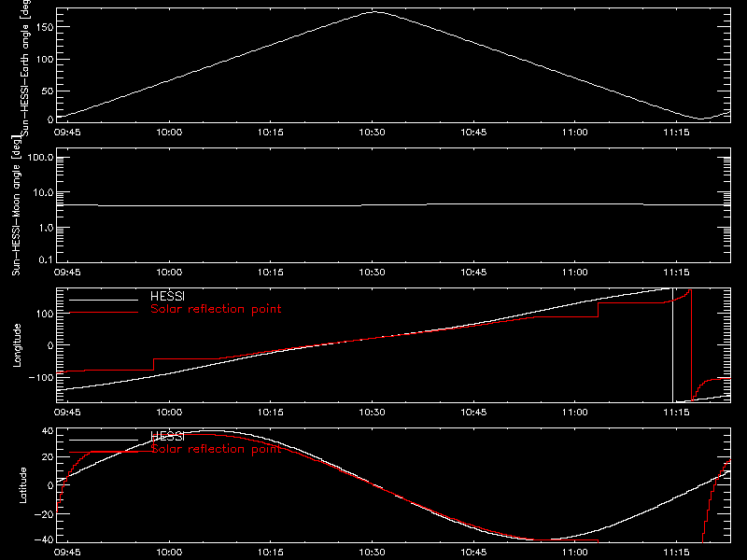Click the Sun-HESSI-Earth angle y-axis label
The width and height of the screenshot is (747, 560).
point(24,68)
